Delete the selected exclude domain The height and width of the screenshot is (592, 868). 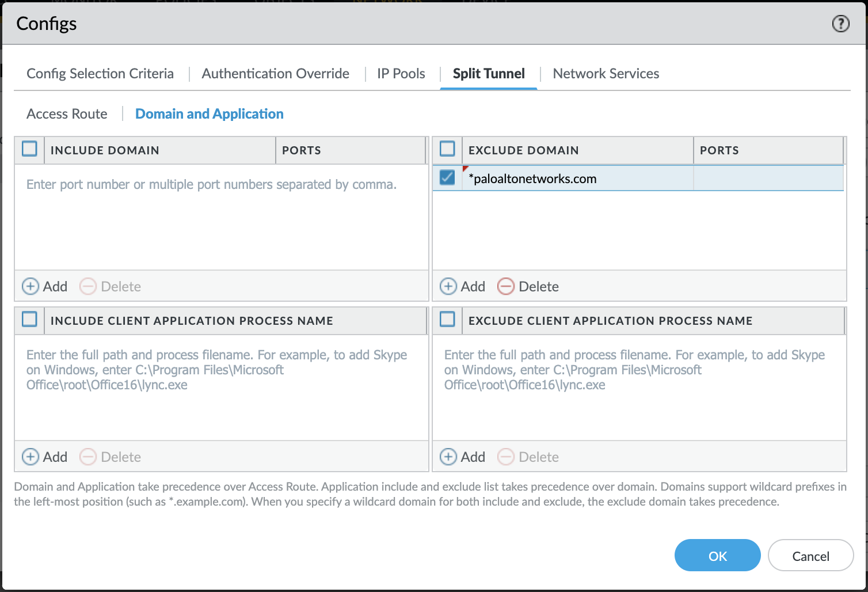coord(528,286)
